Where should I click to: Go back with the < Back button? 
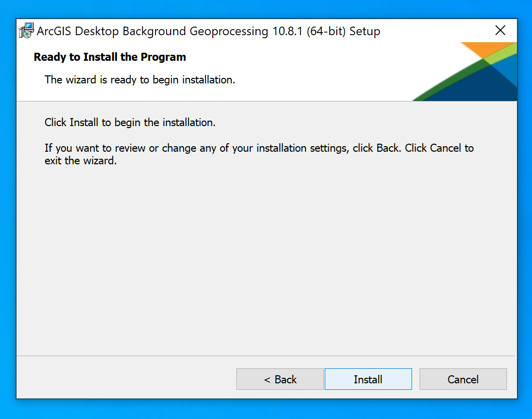click(x=280, y=379)
